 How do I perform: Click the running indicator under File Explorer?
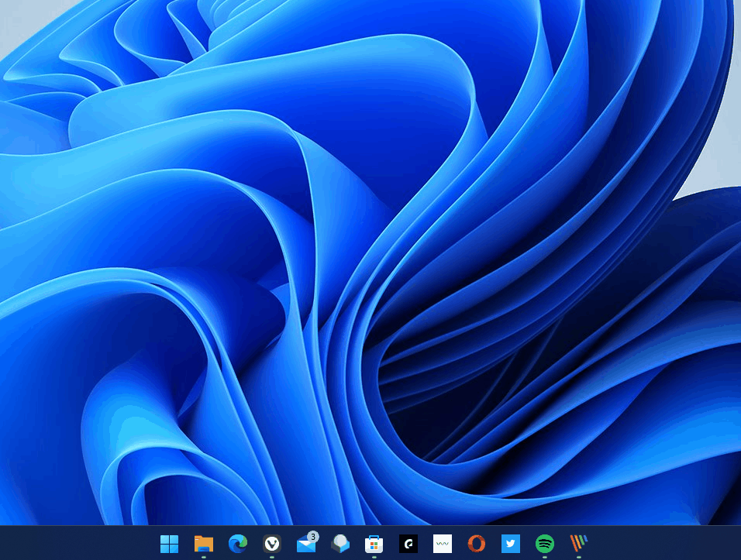point(203,557)
